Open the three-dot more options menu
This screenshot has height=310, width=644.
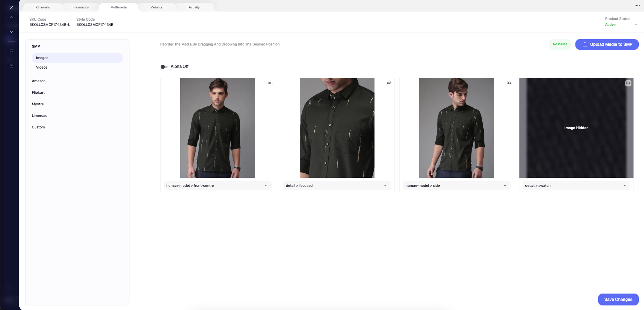(637, 6)
